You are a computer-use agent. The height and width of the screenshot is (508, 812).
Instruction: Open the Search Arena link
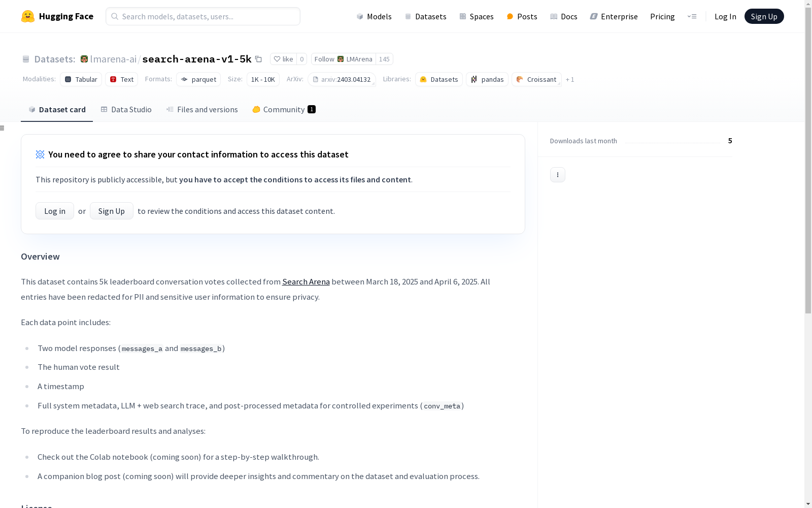tap(306, 281)
